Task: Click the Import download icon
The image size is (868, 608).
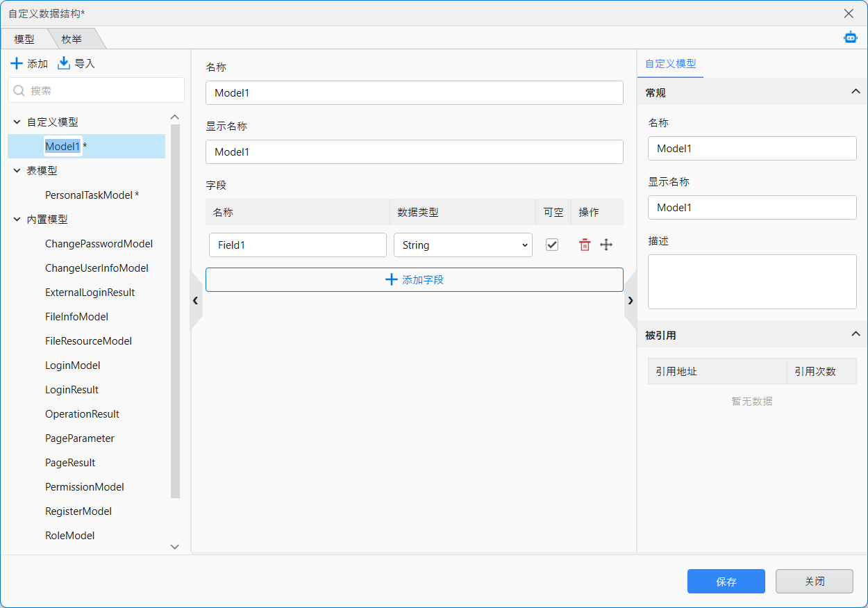Action: [64, 63]
